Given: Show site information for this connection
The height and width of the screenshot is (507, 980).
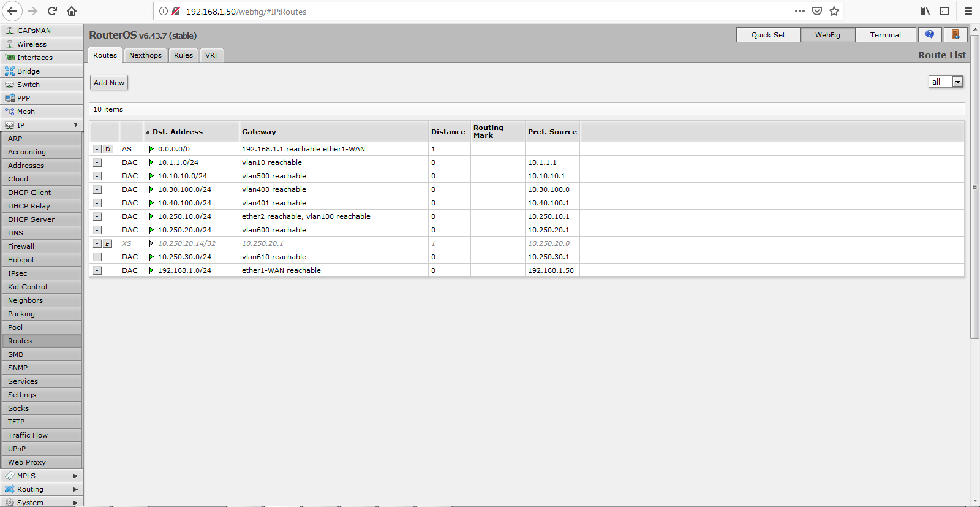Looking at the screenshot, I should pos(164,11).
